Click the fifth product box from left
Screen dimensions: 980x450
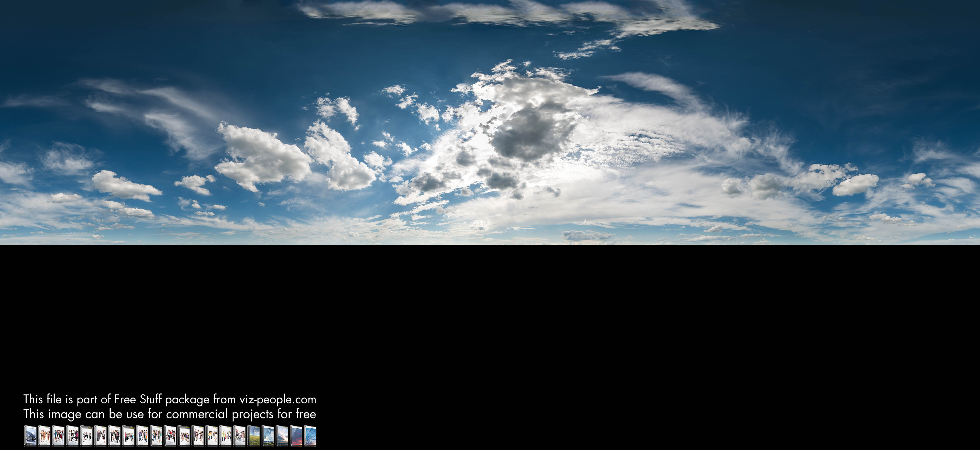coord(87,436)
